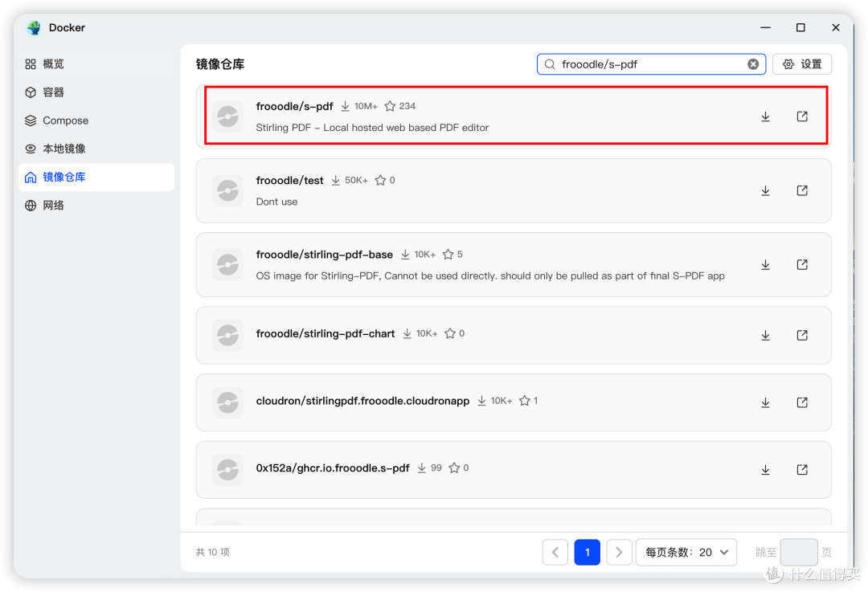Click the 共 10 项 total count

[x=212, y=552]
